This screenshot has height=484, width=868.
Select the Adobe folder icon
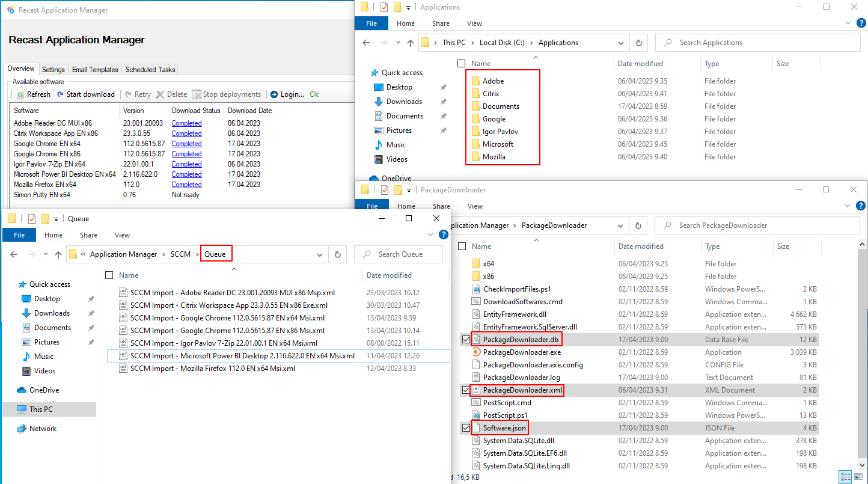pyautogui.click(x=475, y=81)
